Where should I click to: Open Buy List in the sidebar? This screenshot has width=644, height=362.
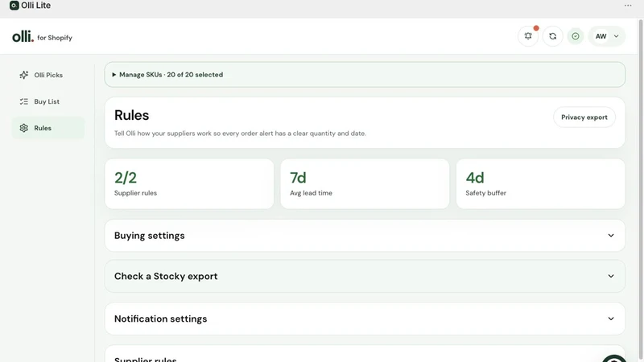point(48,101)
